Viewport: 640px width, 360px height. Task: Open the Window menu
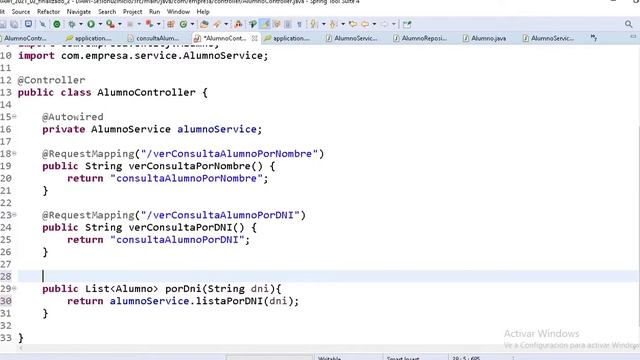178,11
